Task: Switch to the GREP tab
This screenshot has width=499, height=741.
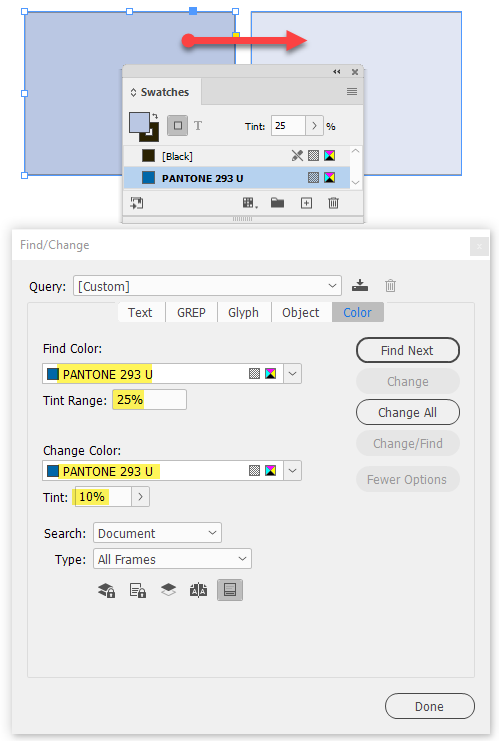Action: click(x=191, y=312)
